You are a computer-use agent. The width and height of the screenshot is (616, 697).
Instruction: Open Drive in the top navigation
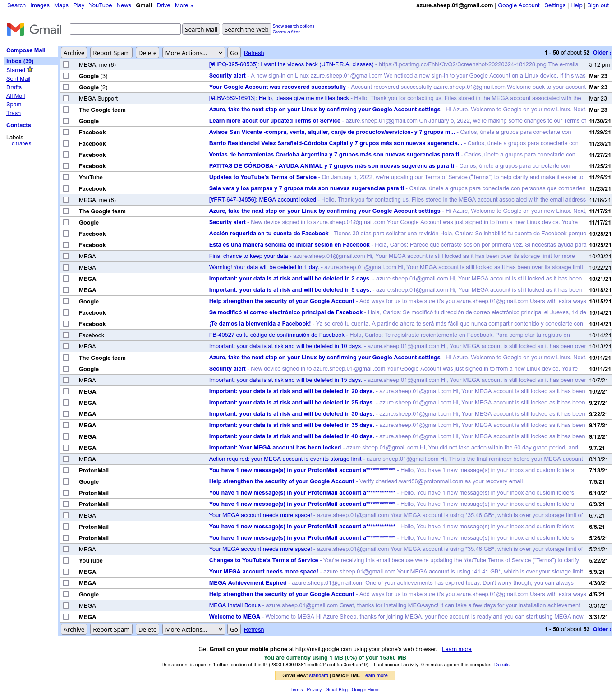click(163, 5)
